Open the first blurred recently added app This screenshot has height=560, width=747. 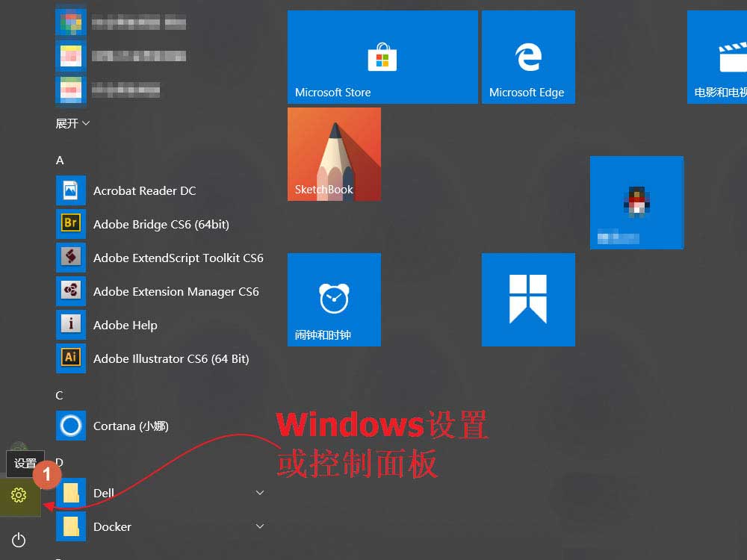click(122, 22)
